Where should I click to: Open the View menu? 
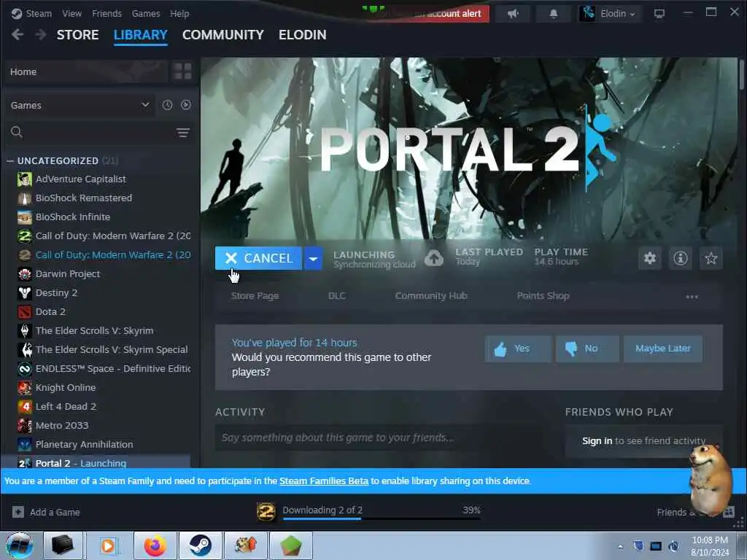coord(72,13)
